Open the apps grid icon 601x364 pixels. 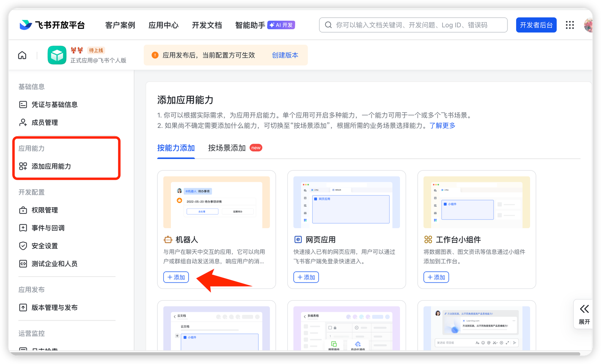coord(570,25)
